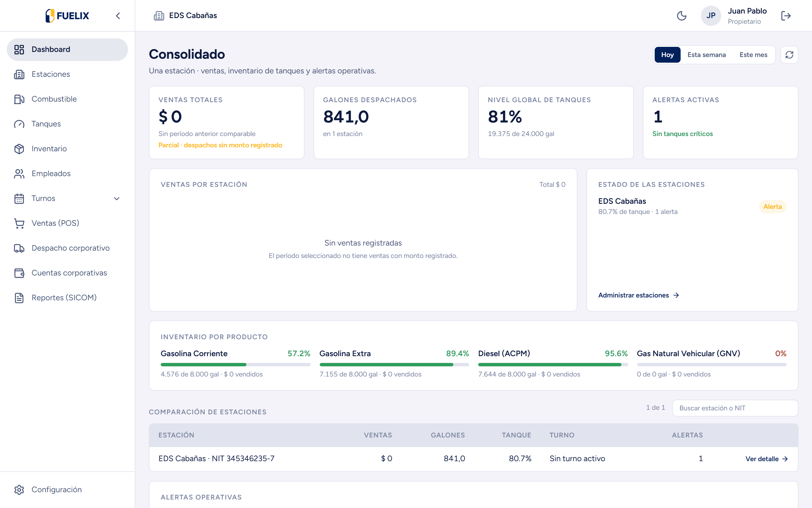Screen dimensions: 812x508
Task: Open Ver detalle for EDS Cabañas
Action: click(x=766, y=459)
